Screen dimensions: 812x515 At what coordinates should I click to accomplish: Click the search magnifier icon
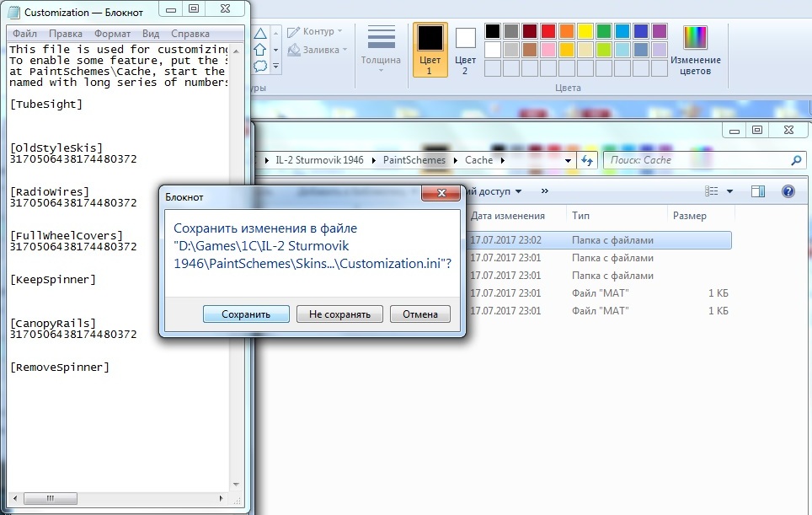[797, 161]
